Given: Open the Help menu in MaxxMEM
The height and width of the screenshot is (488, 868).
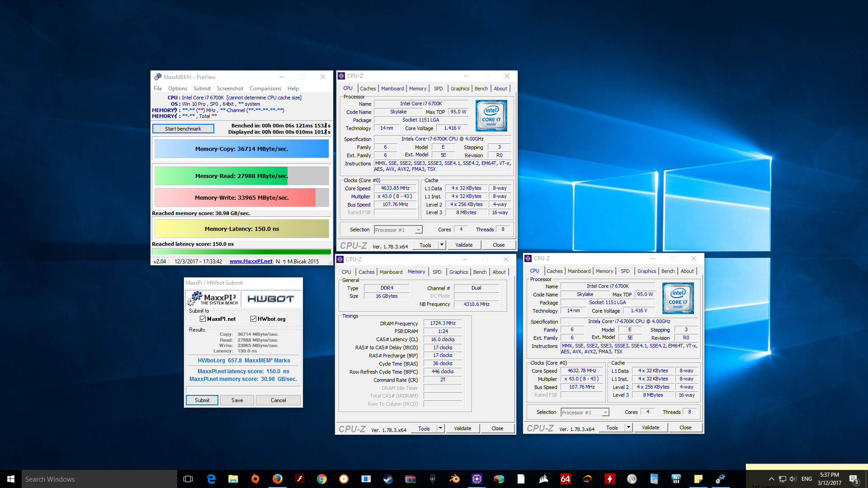Looking at the screenshot, I should point(293,89).
